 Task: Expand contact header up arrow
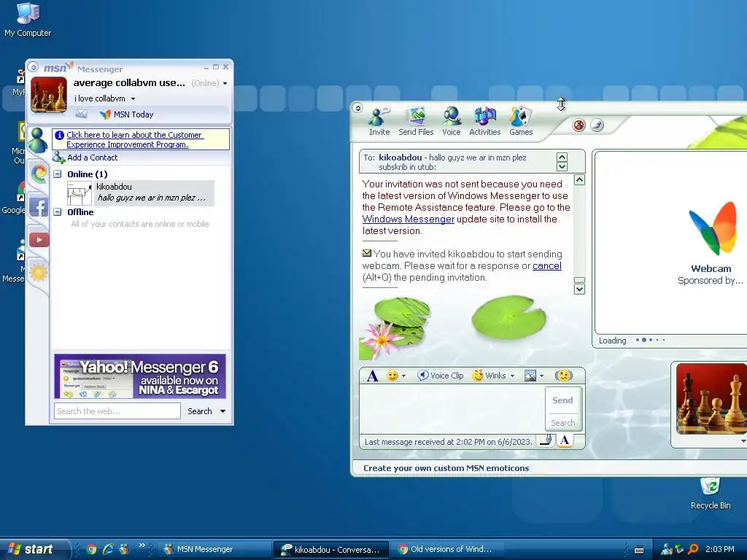(x=562, y=157)
